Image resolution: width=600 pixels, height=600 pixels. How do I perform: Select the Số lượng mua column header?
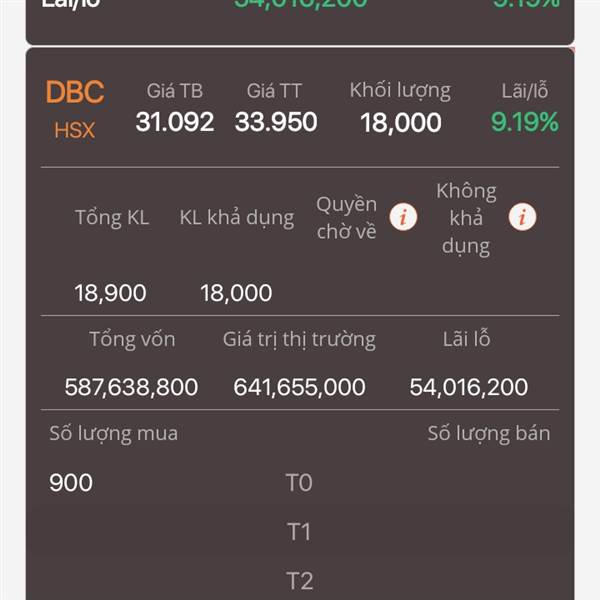point(114,434)
